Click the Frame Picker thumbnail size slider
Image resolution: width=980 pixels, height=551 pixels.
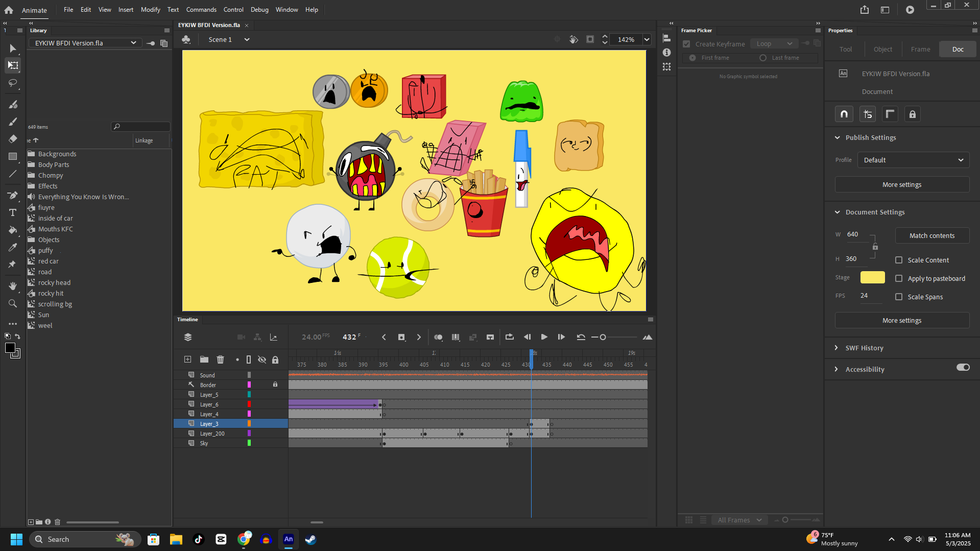785,520
